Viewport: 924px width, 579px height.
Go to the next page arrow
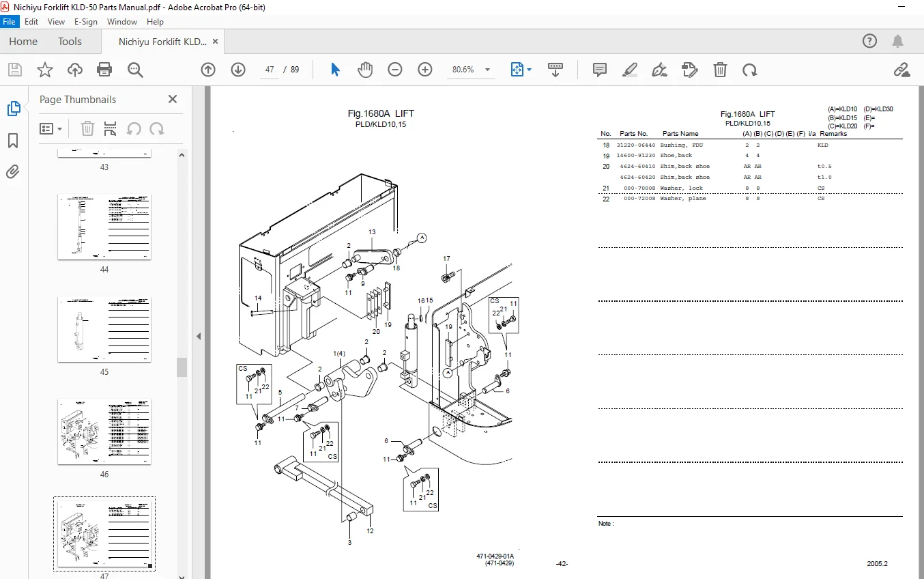pyautogui.click(x=238, y=70)
